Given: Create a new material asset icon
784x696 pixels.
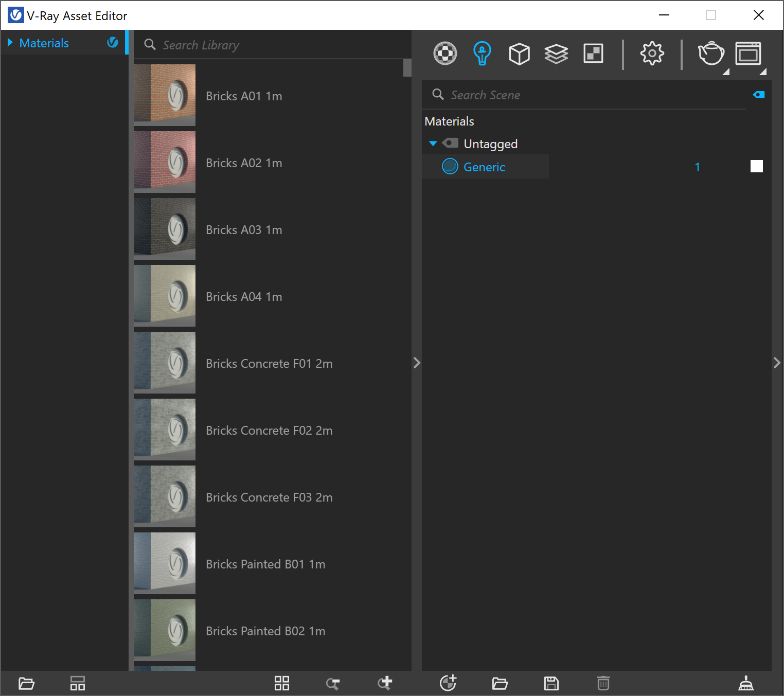Looking at the screenshot, I should (x=448, y=683).
